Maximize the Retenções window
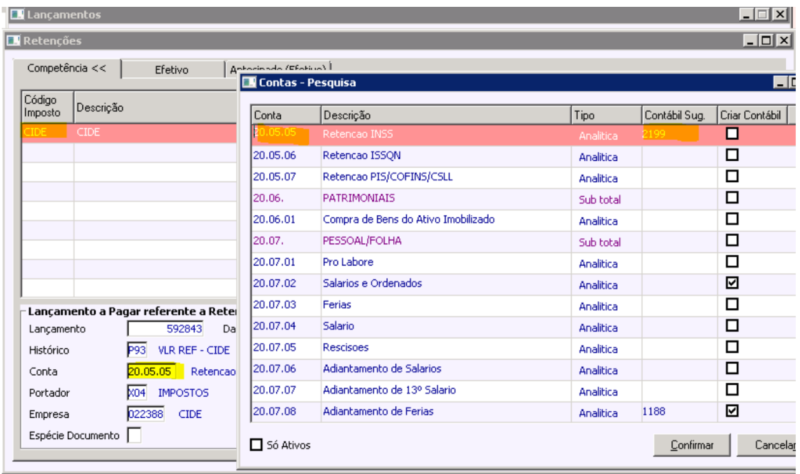The width and height of the screenshot is (800, 474). 766,40
